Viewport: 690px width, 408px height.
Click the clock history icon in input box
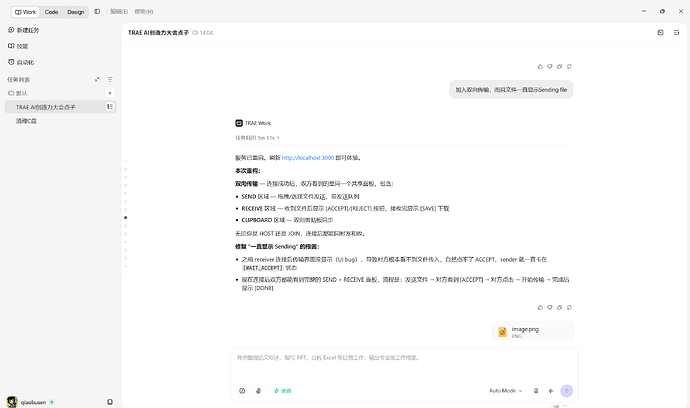tap(242, 390)
